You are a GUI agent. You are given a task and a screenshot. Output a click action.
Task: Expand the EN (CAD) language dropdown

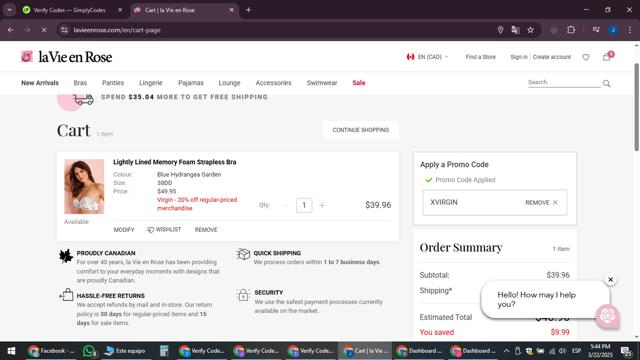coord(427,57)
